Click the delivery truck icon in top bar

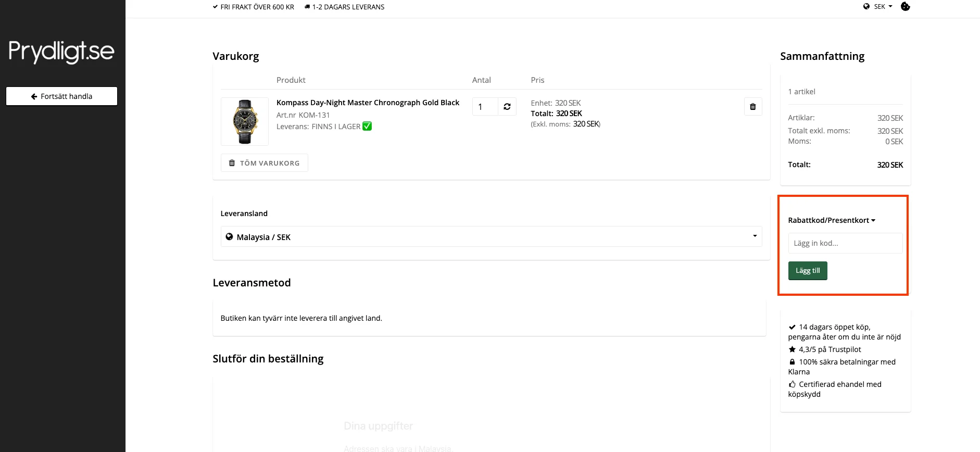coord(307,7)
